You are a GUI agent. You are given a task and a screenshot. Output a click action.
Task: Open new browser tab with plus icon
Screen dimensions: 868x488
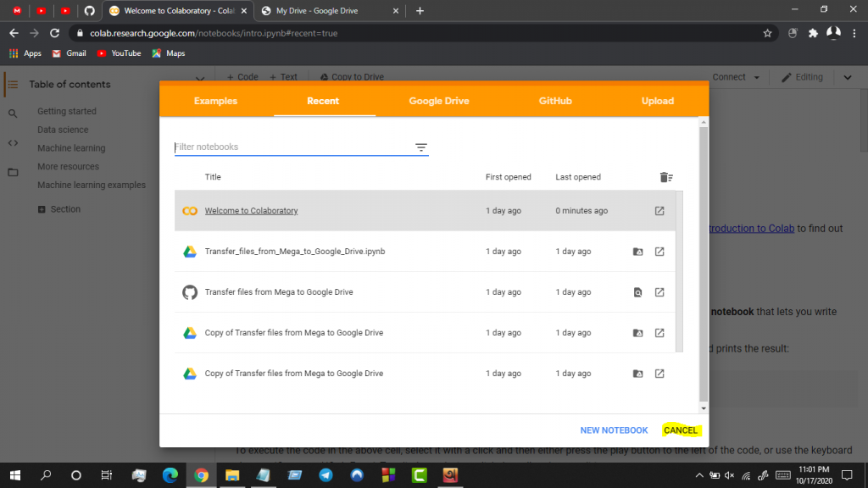tap(420, 10)
